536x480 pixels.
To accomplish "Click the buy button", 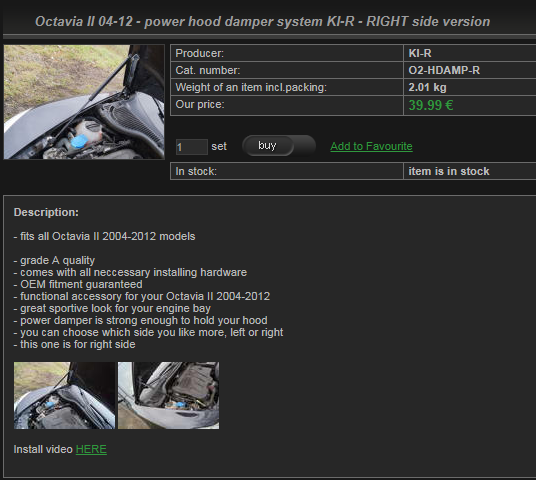I will [268, 146].
